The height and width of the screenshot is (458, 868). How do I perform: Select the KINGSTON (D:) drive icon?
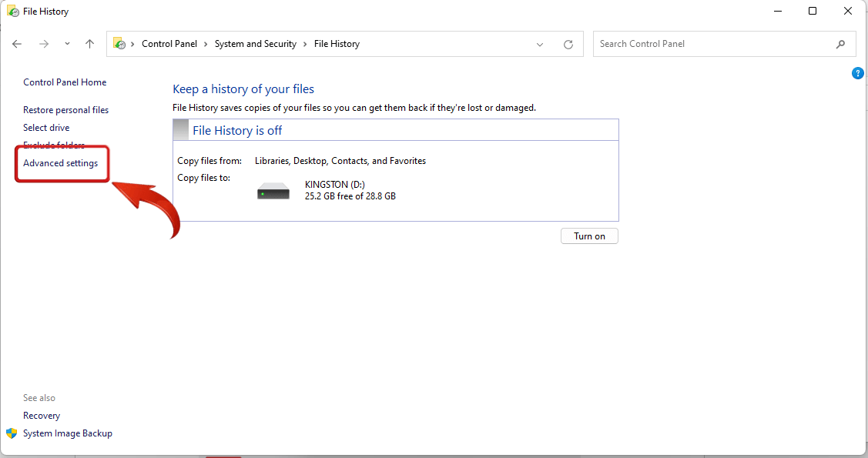pyautogui.click(x=273, y=189)
